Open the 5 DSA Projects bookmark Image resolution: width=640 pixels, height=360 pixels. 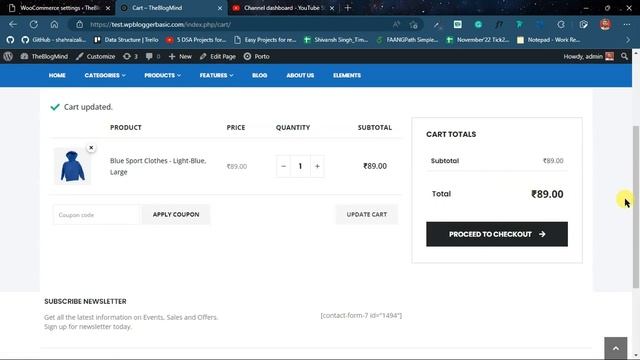(196, 40)
